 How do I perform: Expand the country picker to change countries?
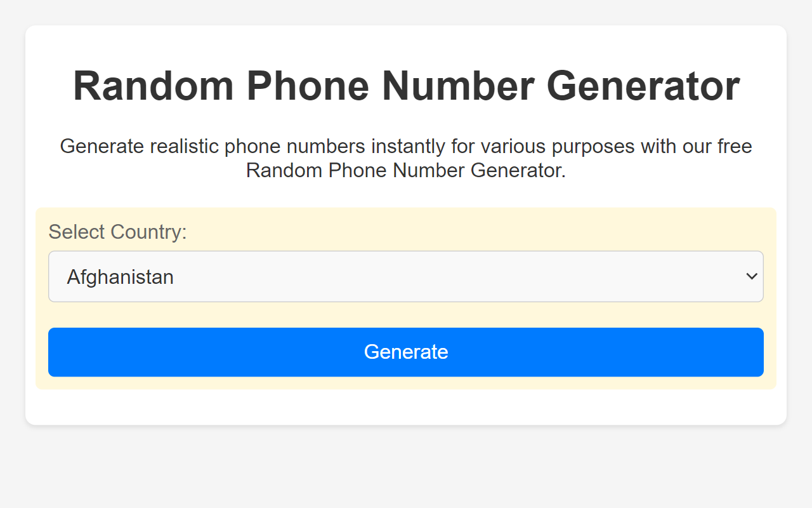pyautogui.click(x=406, y=276)
